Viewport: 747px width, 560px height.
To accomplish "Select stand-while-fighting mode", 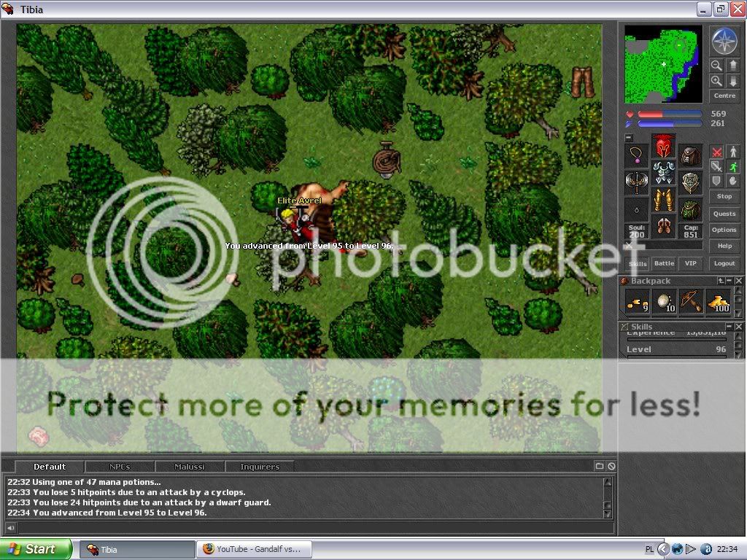I will (732, 152).
